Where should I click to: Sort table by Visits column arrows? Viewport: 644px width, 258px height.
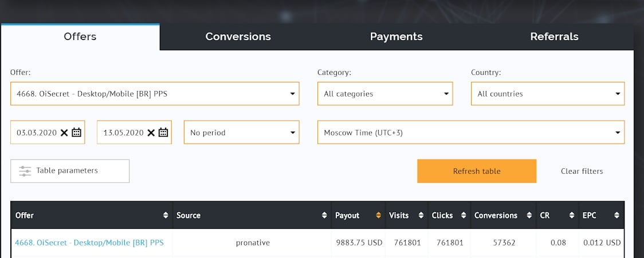[x=421, y=216]
